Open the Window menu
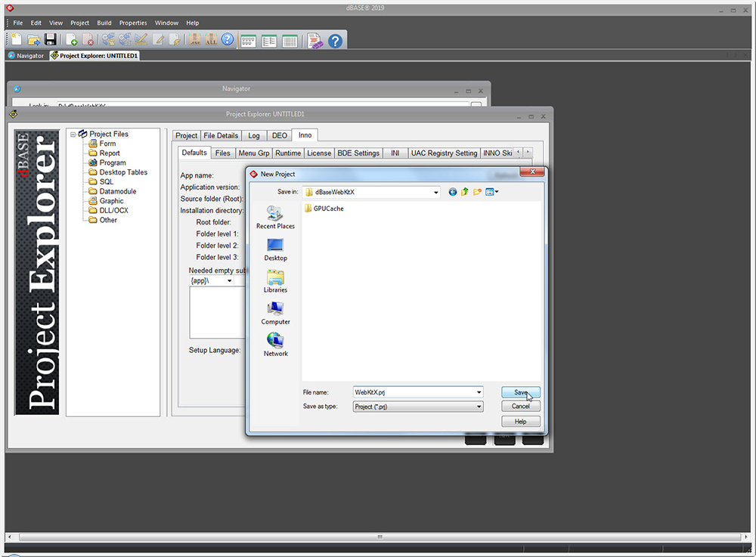The width and height of the screenshot is (756, 557). pos(166,23)
